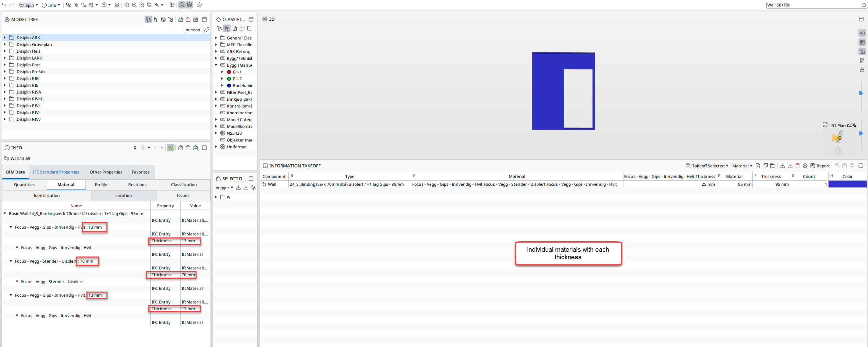The image size is (868, 347).
Task: Switch to Other Properties tab
Action: click(106, 172)
